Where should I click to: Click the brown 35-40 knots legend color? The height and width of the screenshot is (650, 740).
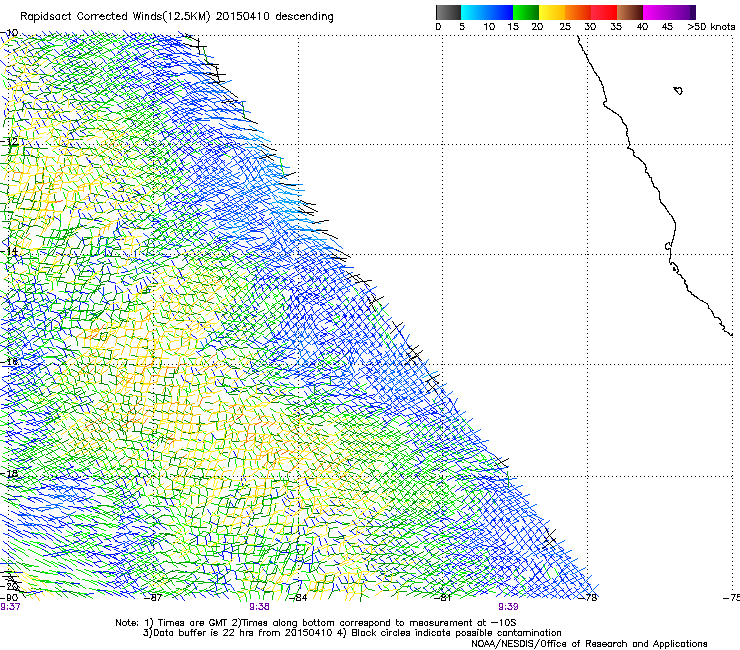click(630, 12)
